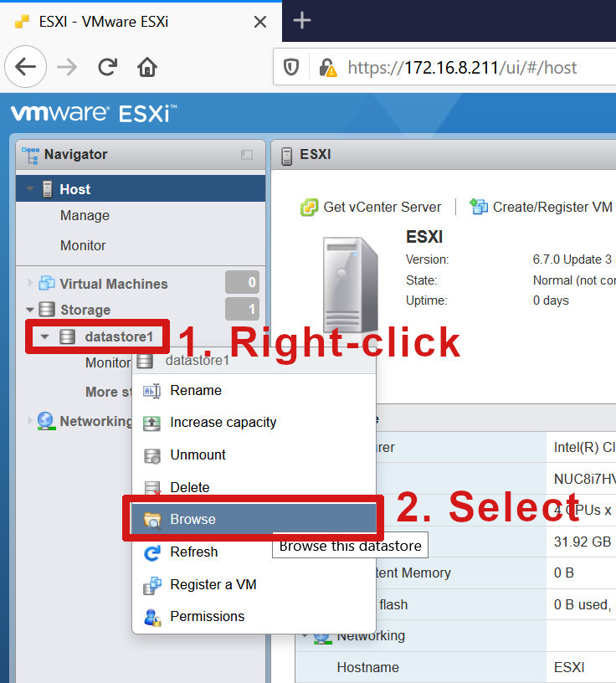616x683 pixels.
Task: Click the Increase capacity icon in context menu
Action: click(151, 423)
